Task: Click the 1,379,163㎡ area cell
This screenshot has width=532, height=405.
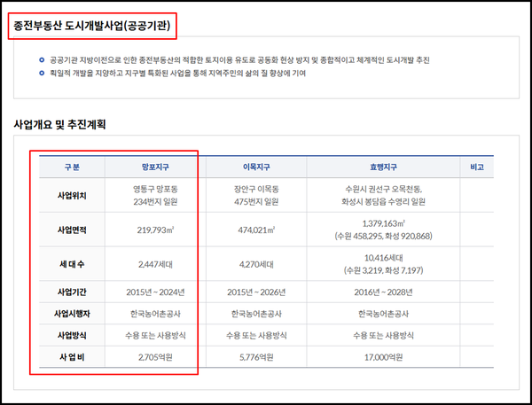Action: (383, 230)
